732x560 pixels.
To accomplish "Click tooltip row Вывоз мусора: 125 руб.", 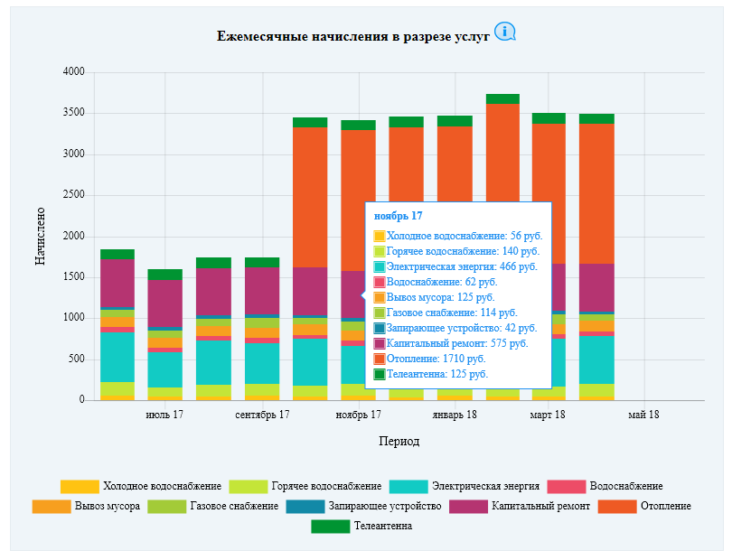I will coord(434,297).
